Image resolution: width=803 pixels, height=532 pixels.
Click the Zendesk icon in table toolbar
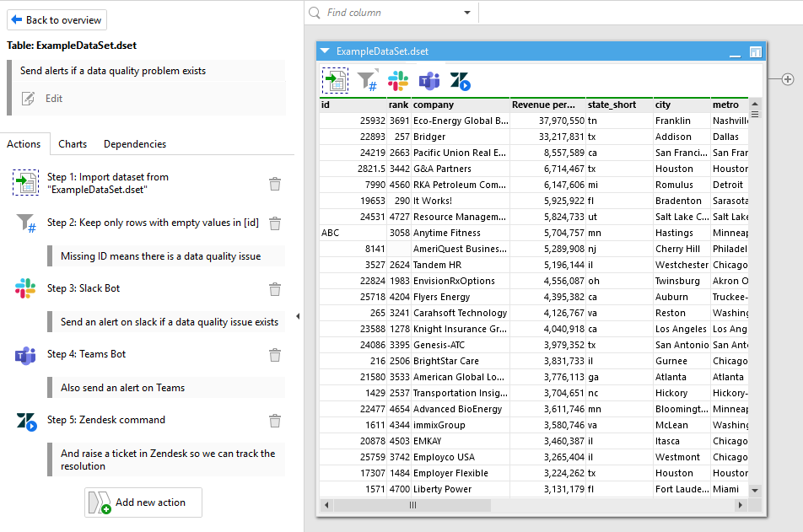pos(460,81)
